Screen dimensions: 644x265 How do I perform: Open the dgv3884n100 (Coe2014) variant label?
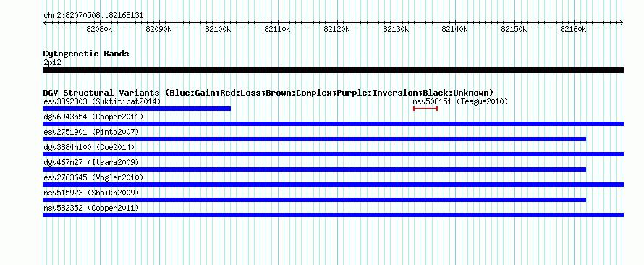(x=89, y=147)
